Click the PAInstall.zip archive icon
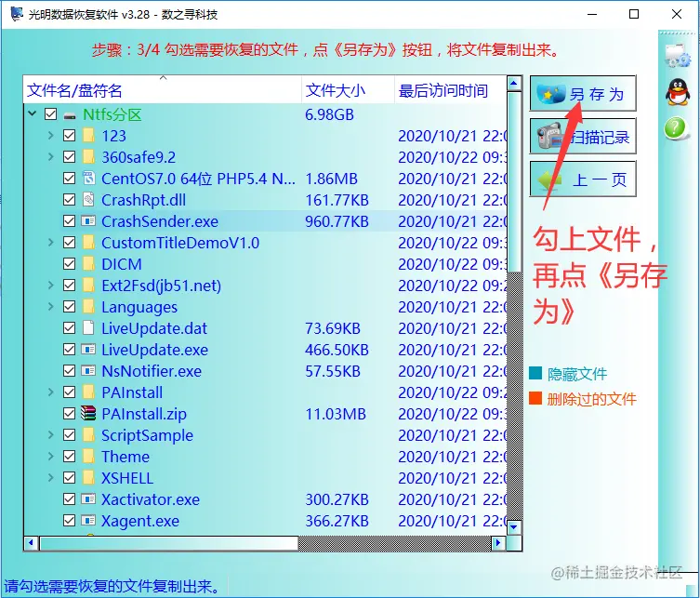Screen dimensions: 700x598 point(88,414)
